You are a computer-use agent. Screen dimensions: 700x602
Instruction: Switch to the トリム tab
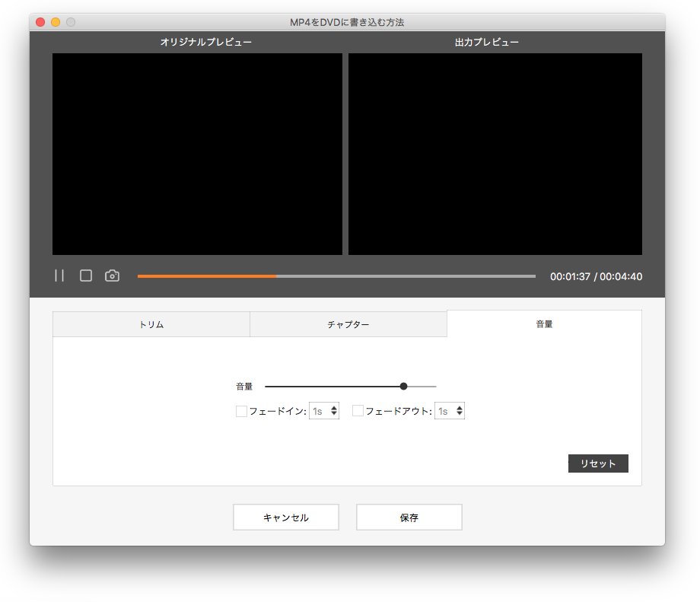[x=151, y=324]
